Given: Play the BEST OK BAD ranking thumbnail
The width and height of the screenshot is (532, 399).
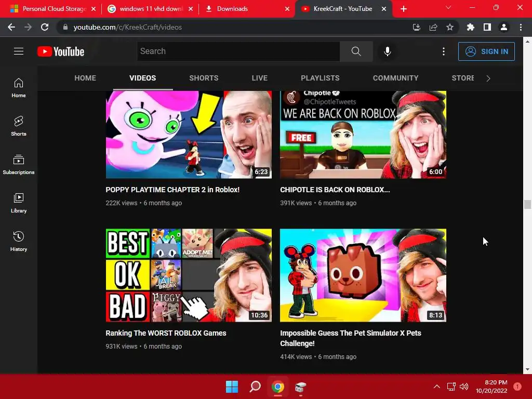Looking at the screenshot, I should (x=189, y=275).
